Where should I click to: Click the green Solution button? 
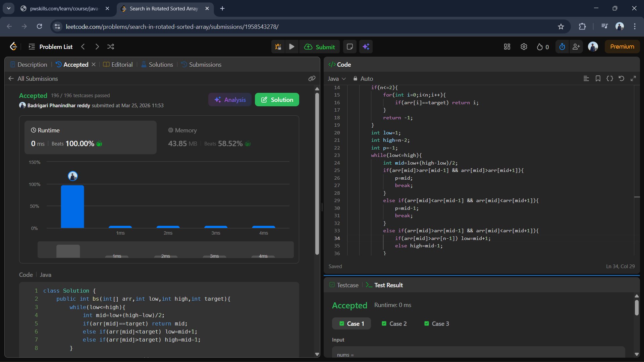(x=277, y=100)
